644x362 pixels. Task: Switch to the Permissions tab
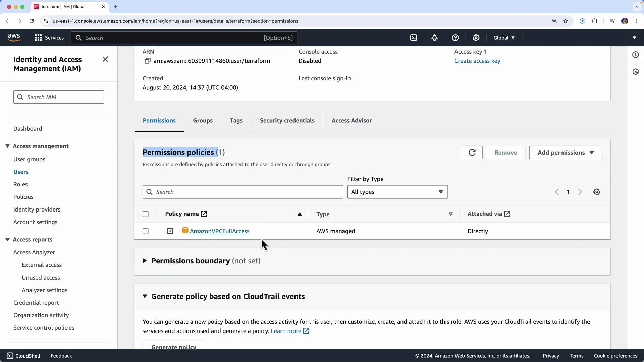159,121
